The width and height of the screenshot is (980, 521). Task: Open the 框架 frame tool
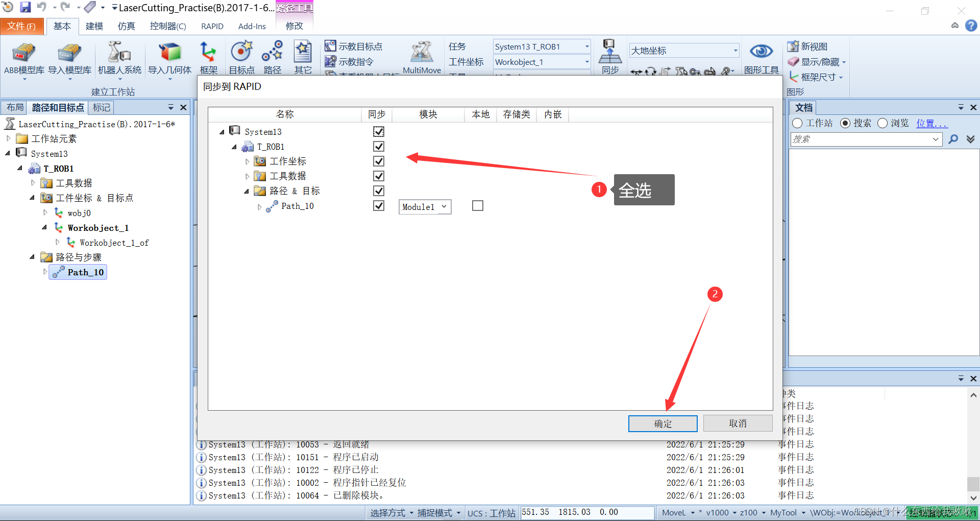coord(208,59)
